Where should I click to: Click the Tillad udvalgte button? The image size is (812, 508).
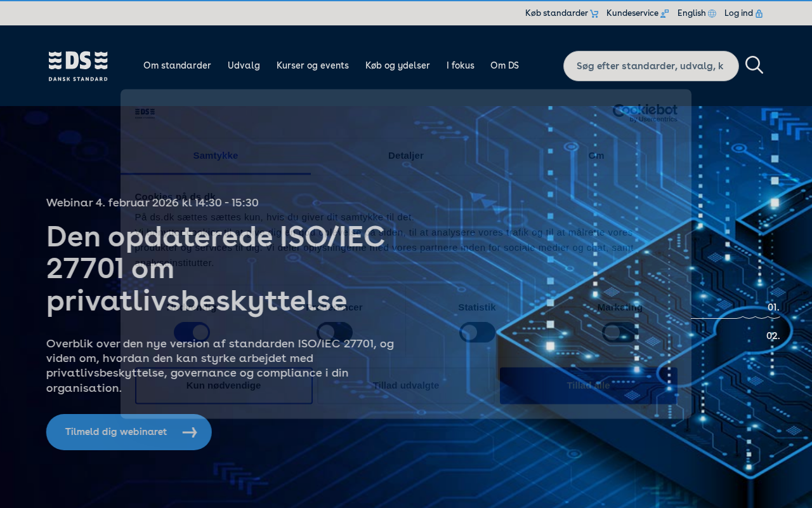406,385
